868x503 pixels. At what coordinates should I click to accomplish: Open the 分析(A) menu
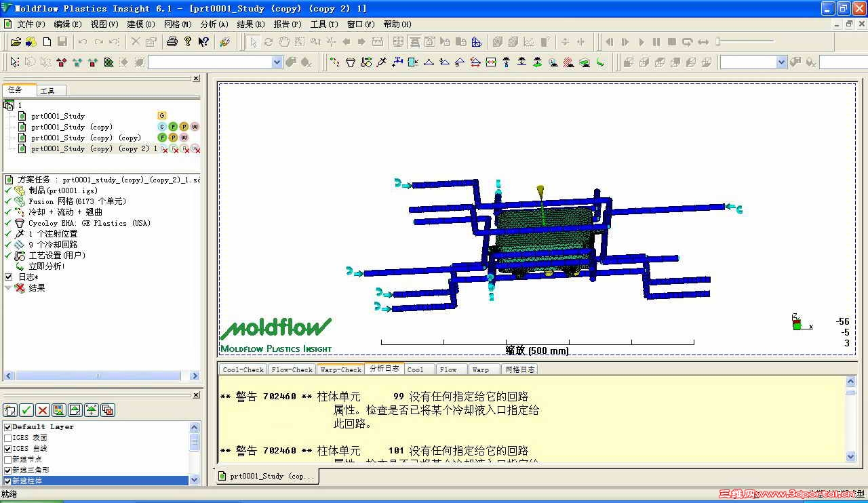click(214, 24)
